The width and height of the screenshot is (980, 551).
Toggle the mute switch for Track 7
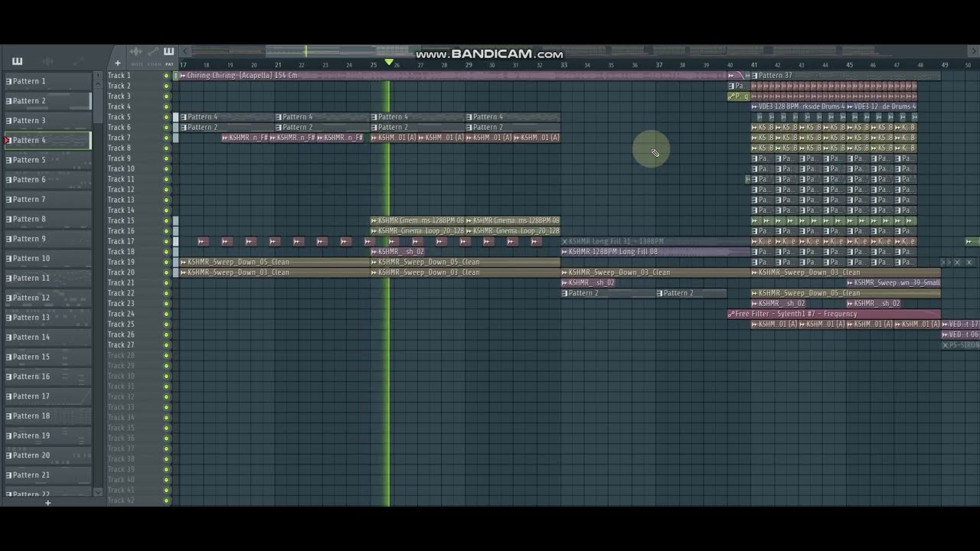click(166, 138)
